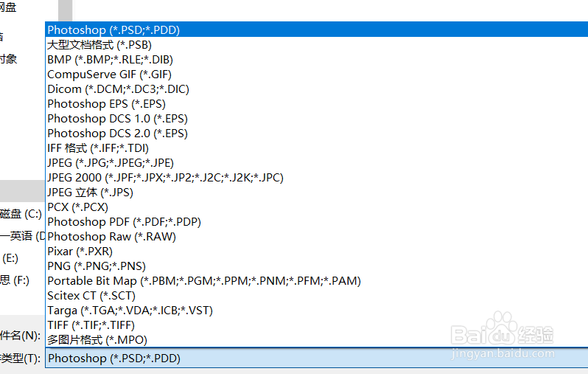
Task: Open the 英语 (D:) drive in sidebar
Action: click(23, 236)
